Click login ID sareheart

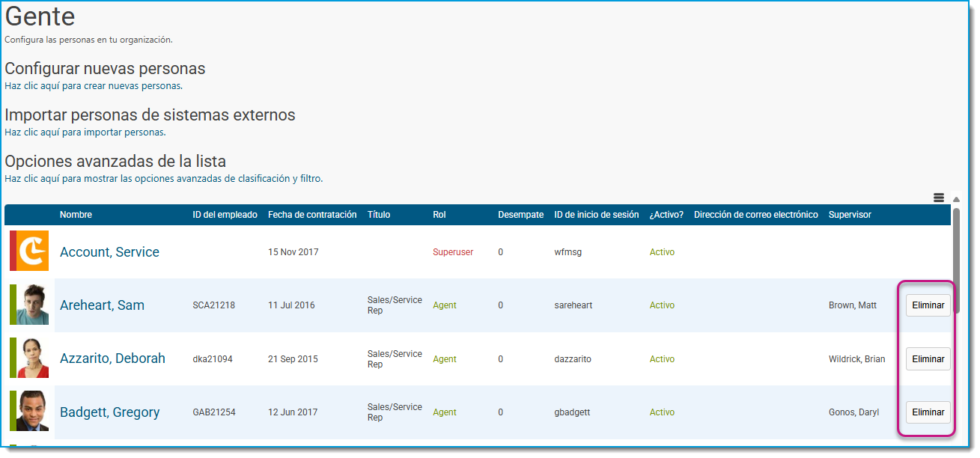click(x=573, y=305)
